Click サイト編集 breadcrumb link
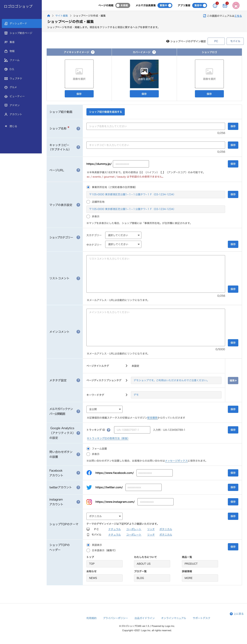Image resolution: width=247 pixels, height=644 pixels. pyautogui.click(x=62, y=16)
